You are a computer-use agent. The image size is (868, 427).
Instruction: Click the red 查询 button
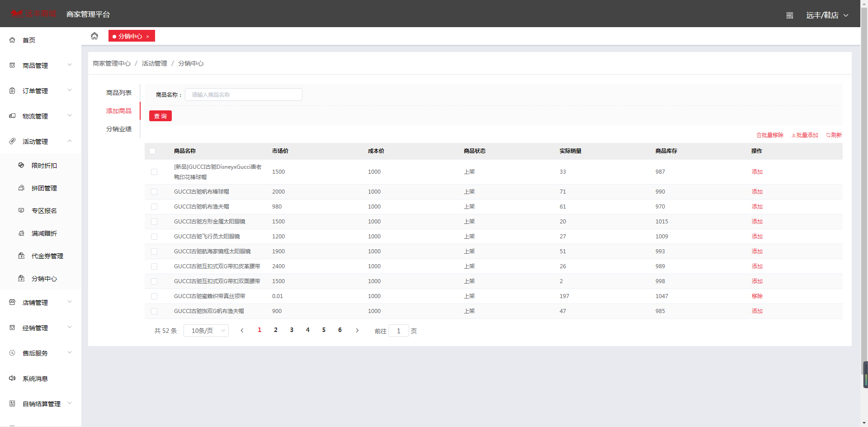coord(160,116)
